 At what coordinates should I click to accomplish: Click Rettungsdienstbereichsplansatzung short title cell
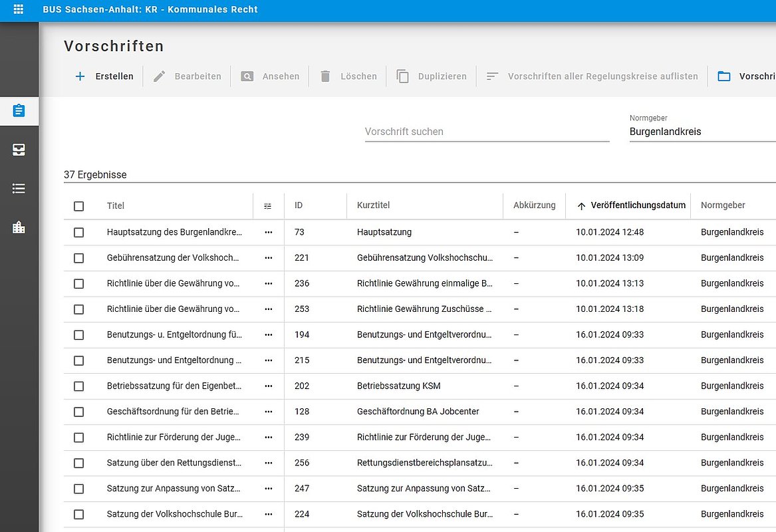(x=425, y=463)
